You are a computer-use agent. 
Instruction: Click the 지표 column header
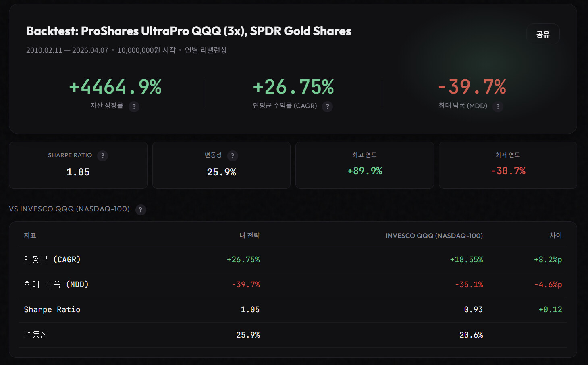click(30, 236)
